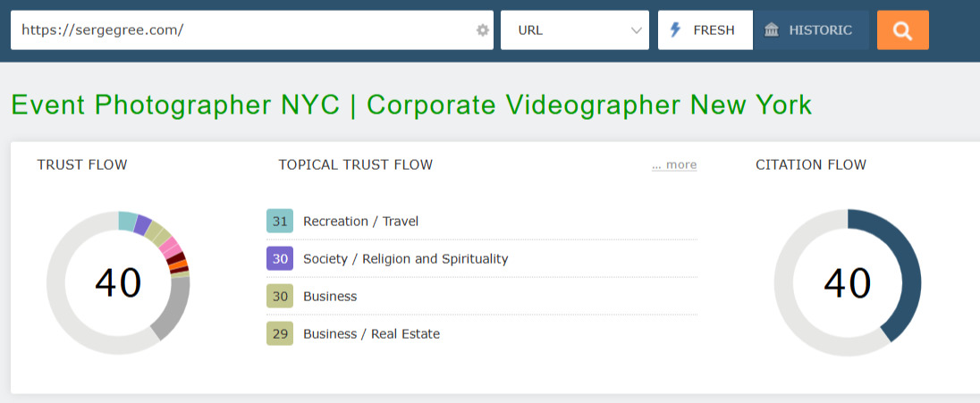Screen dimensions: 980x403
Task: Switch to the Historic index
Action: point(811,30)
